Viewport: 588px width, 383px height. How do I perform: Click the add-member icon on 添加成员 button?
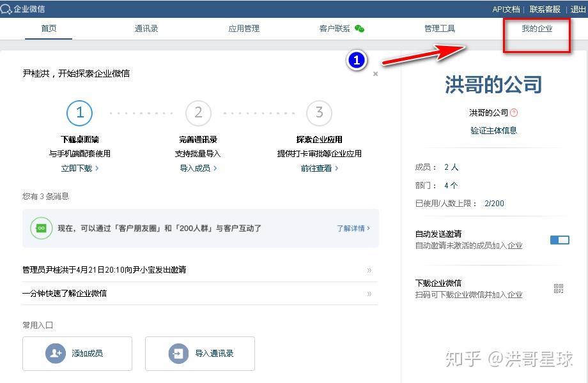point(55,354)
